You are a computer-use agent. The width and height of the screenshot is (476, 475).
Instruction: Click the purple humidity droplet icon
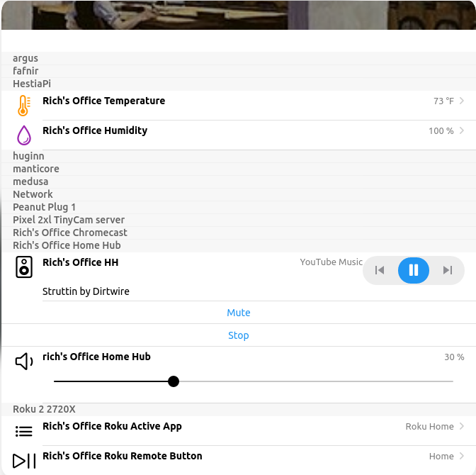click(x=24, y=135)
